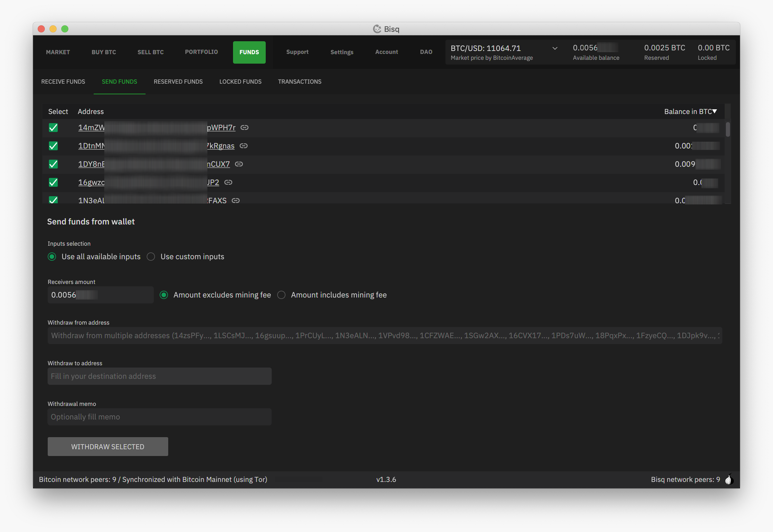Click the 0.00 BTC Locked balance
The width and height of the screenshot is (773, 532).
(713, 52)
